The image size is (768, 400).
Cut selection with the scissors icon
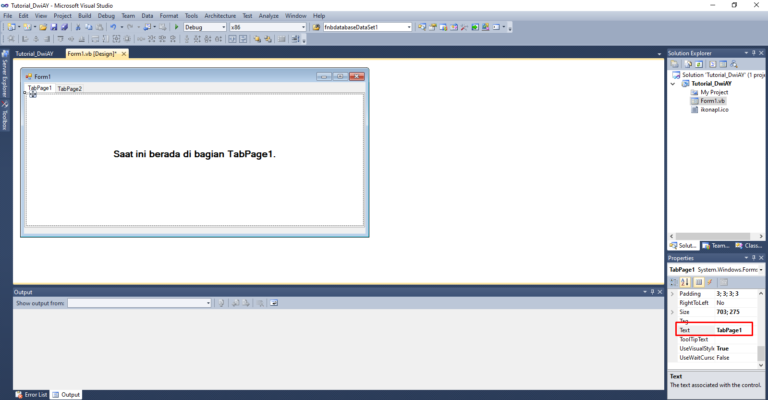tap(77, 27)
